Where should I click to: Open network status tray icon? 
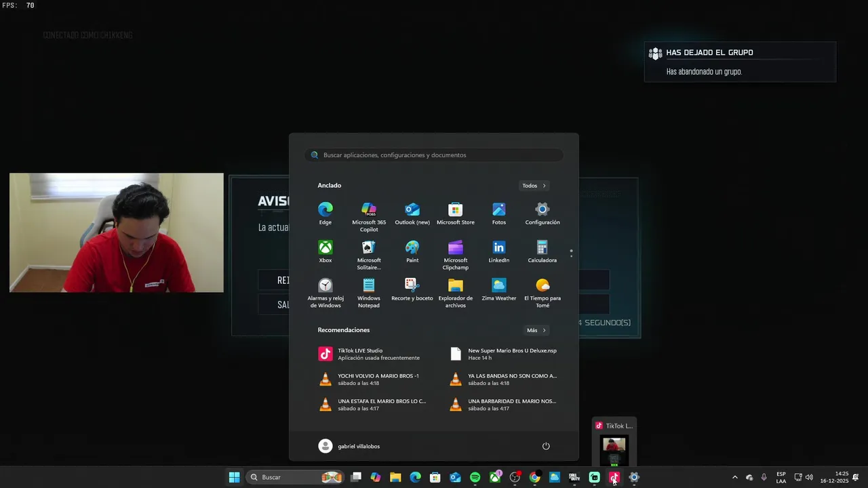(x=798, y=477)
